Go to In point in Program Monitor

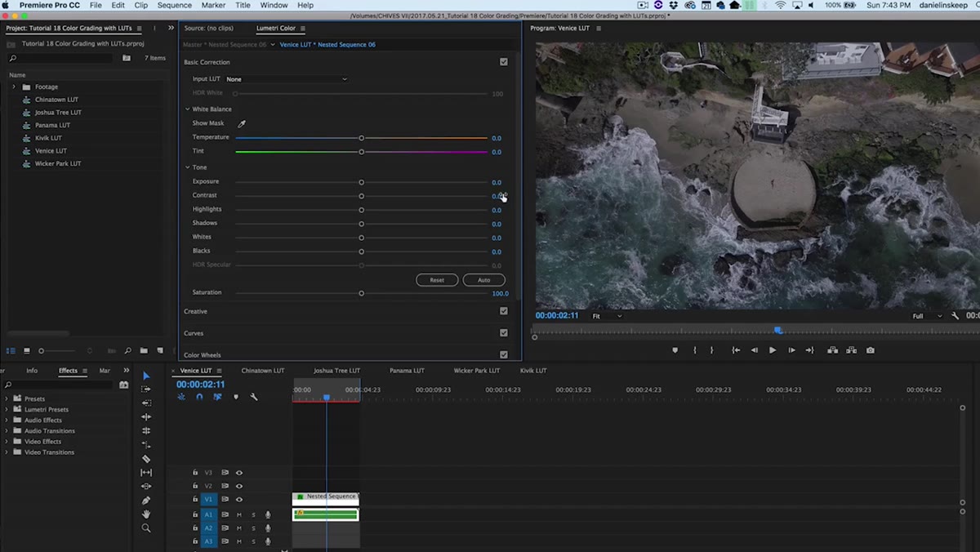tap(736, 350)
